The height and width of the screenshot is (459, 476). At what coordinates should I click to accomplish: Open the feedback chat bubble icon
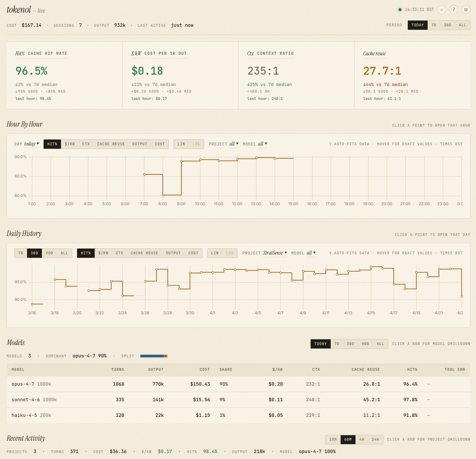coord(442,10)
